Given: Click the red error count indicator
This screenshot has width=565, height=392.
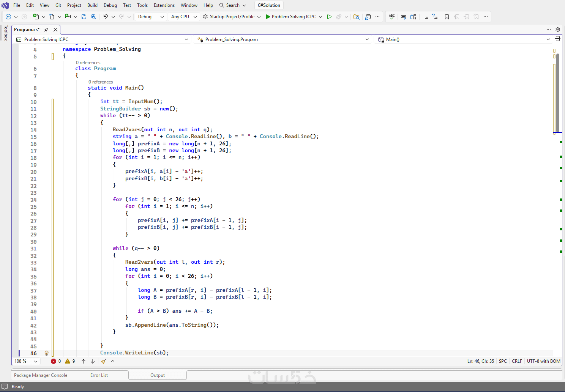Looking at the screenshot, I should [56, 361].
